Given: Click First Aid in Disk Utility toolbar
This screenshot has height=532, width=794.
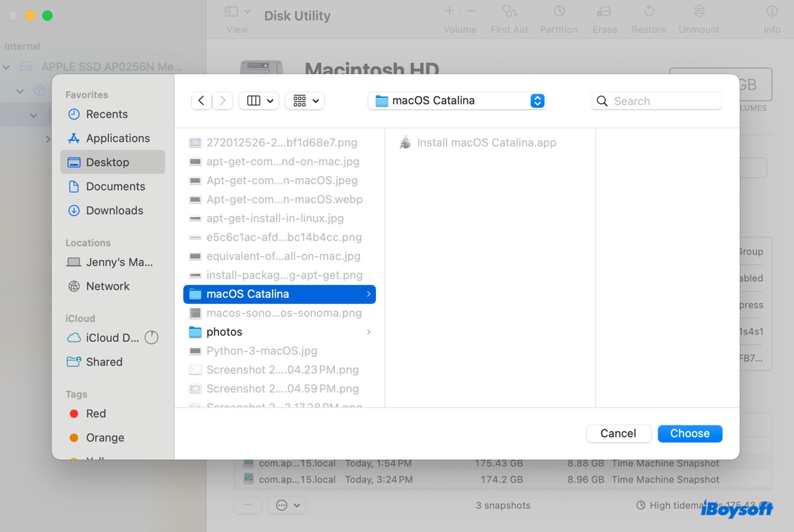Looking at the screenshot, I should 509,19.
